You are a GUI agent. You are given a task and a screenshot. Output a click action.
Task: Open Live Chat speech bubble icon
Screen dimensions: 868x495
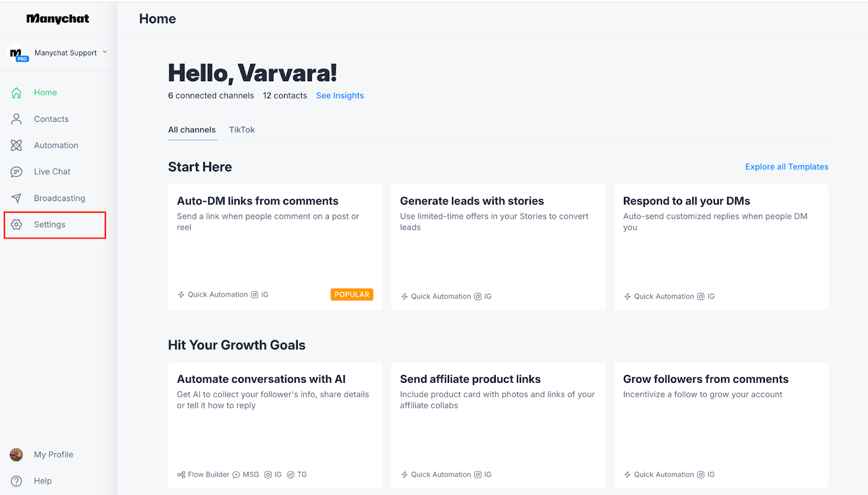(16, 172)
